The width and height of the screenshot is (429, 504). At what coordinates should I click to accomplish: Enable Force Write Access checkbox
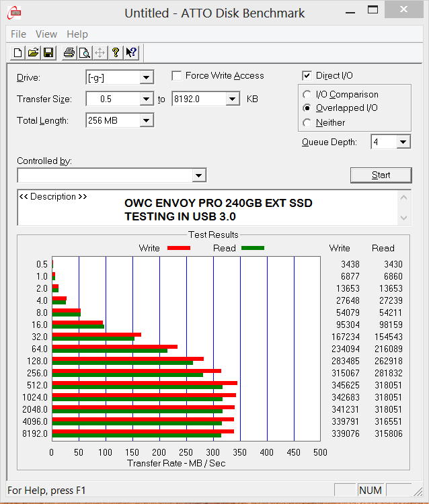click(x=177, y=76)
